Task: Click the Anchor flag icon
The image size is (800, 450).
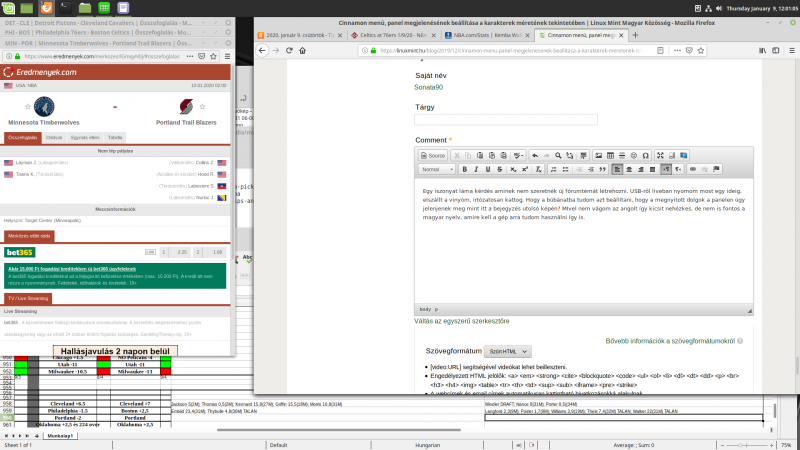Action: tap(716, 169)
